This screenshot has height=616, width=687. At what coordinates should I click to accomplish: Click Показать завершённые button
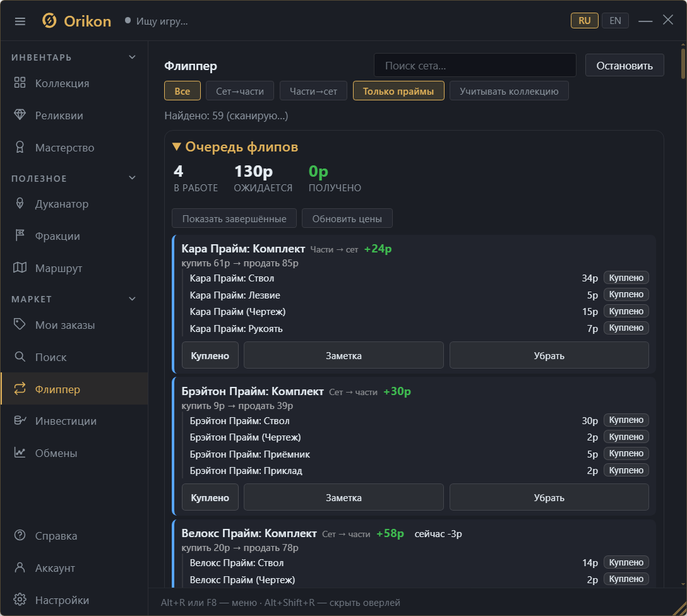click(x=234, y=218)
